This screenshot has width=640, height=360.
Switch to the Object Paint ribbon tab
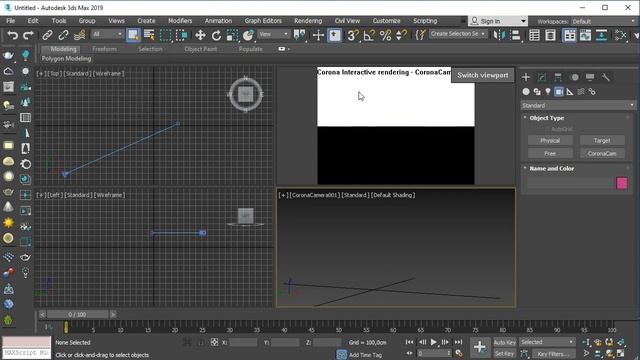[x=200, y=49]
